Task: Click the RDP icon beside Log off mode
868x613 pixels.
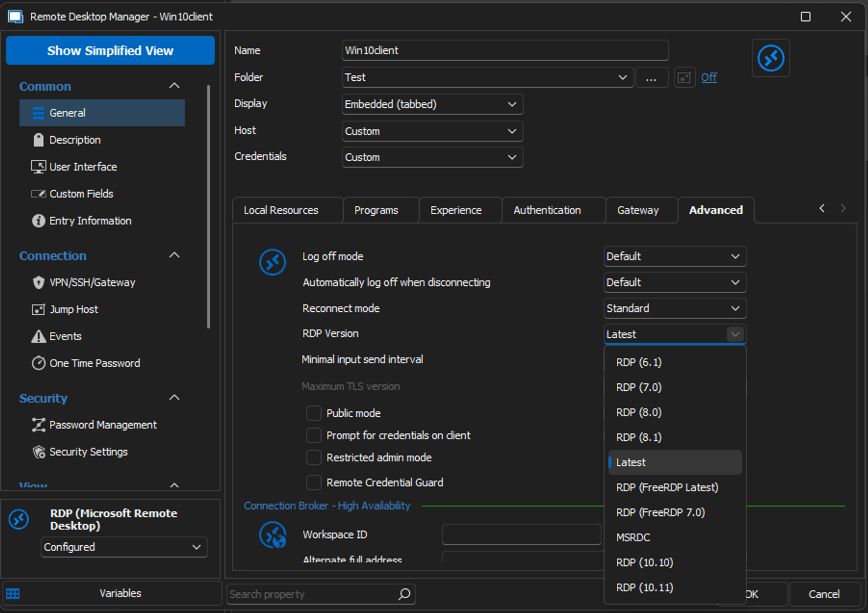Action: tap(273, 262)
